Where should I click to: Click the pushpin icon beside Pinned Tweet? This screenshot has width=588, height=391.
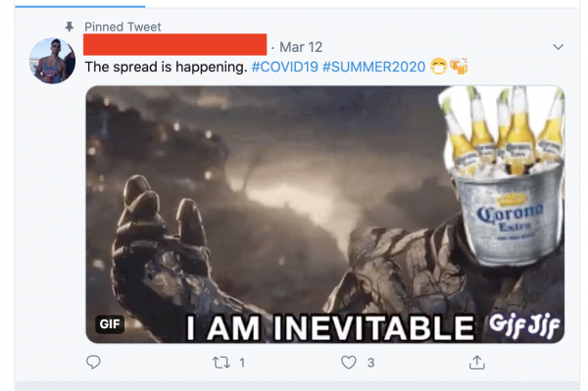click(x=69, y=26)
